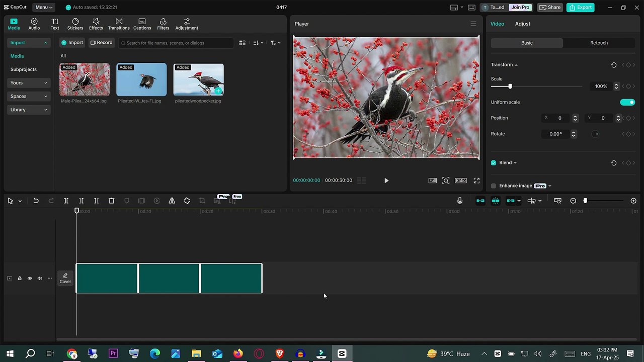The image size is (644, 362).
Task: Expand the Blend section arrow
Action: tap(515, 163)
